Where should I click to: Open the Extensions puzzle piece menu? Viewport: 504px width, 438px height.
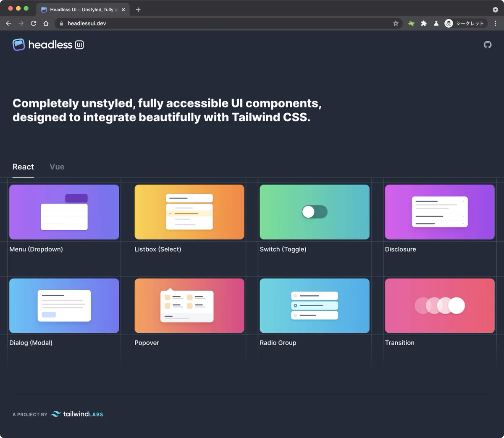(x=424, y=23)
